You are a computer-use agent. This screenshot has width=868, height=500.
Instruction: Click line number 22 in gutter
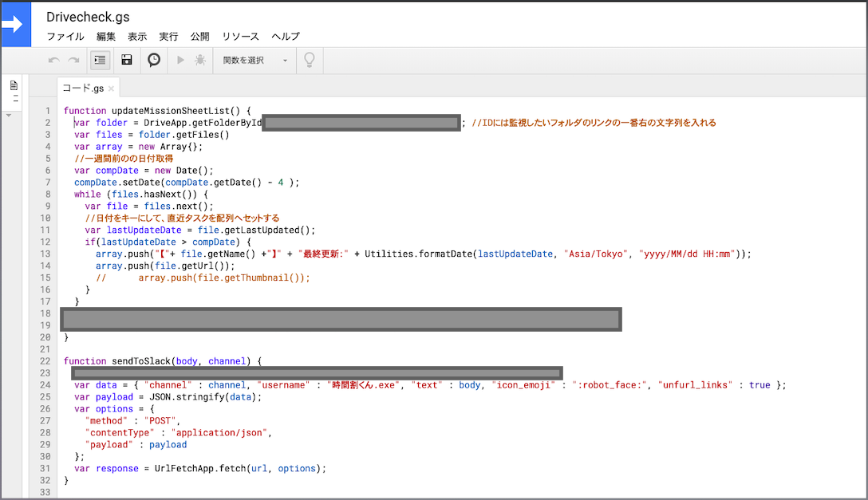45,361
